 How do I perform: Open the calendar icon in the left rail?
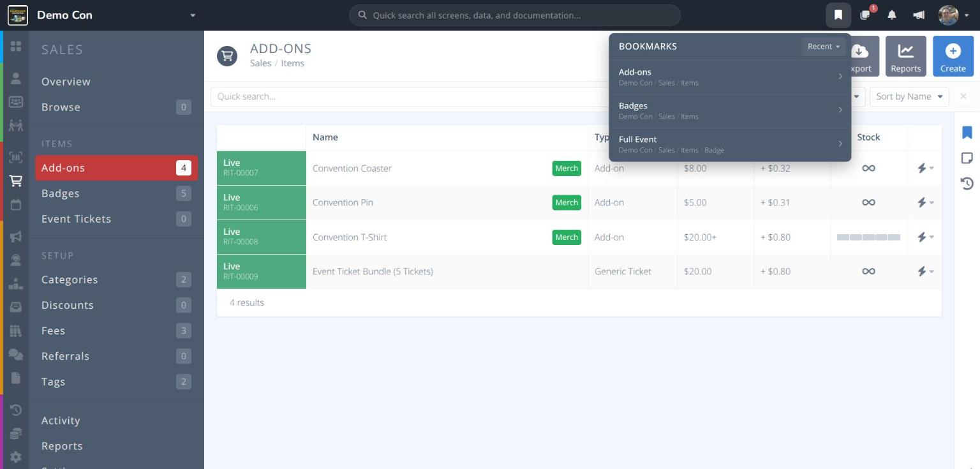pos(16,205)
